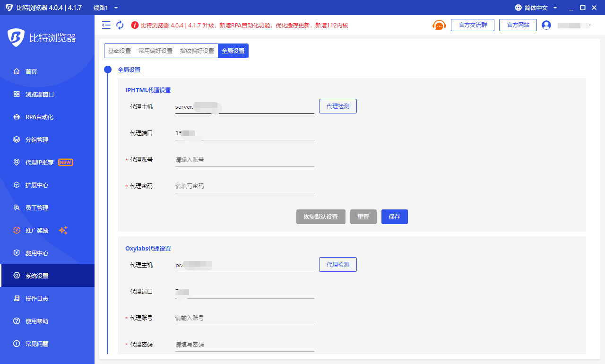Viewport: 605px width, 364px height.
Task: Open the 简体中文 language dropdown
Action: coord(536,8)
